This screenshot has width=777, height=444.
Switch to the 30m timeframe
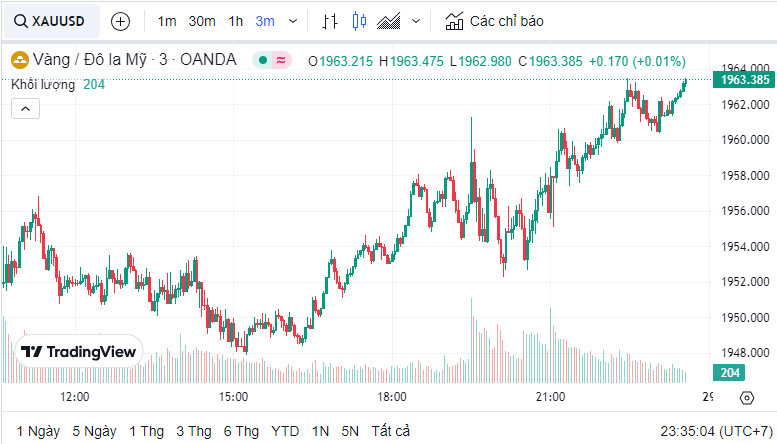pos(202,20)
